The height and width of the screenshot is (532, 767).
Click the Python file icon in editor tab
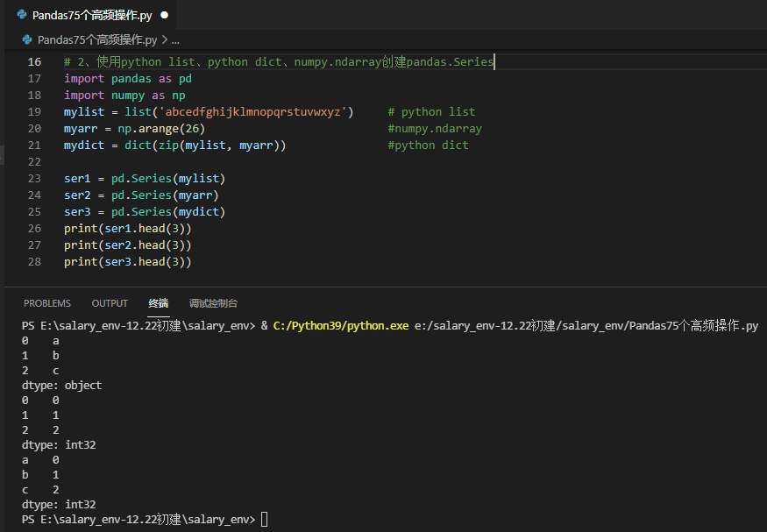(x=22, y=15)
